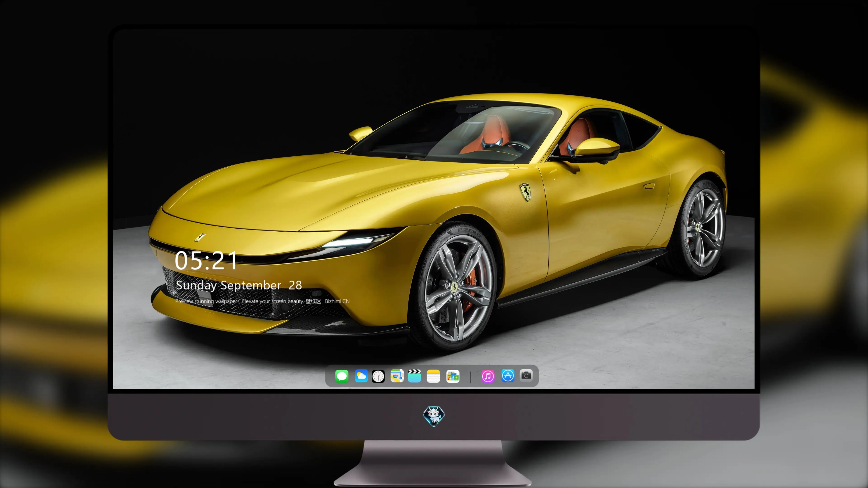Open the colorful cards app beside Notes
Image resolution: width=868 pixels, height=488 pixels.
point(453,376)
